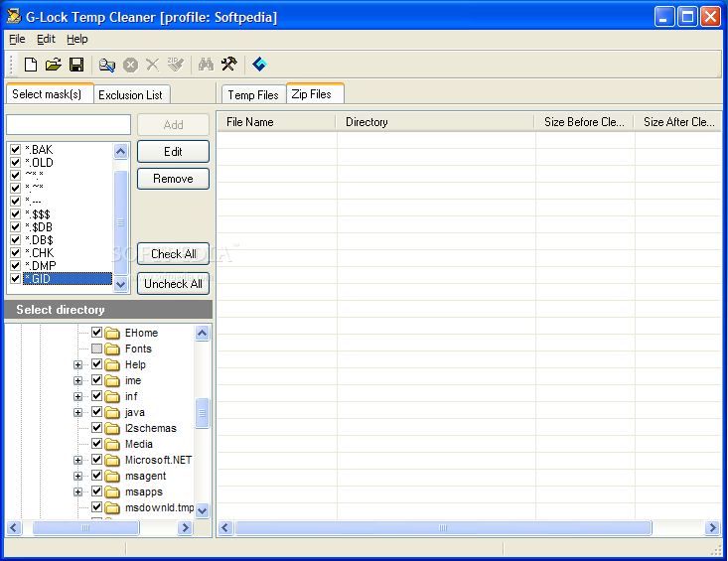Click the binoculars search icon
The height and width of the screenshot is (561, 728).
206,64
